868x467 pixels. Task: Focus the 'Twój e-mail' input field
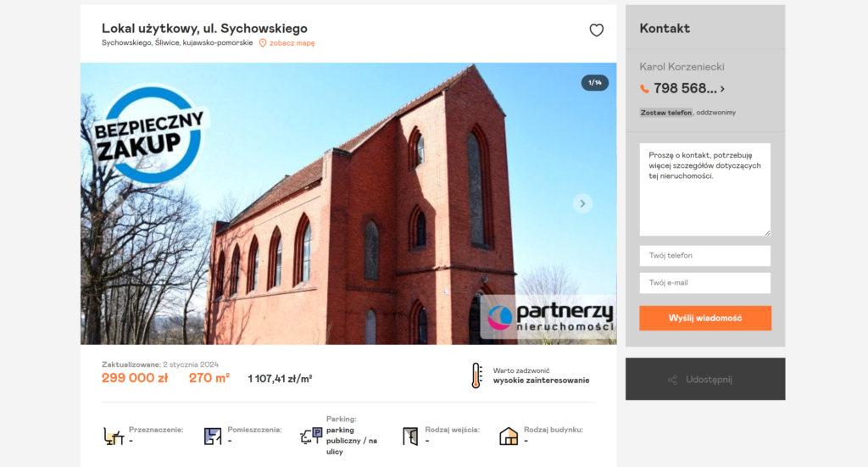[x=704, y=283]
